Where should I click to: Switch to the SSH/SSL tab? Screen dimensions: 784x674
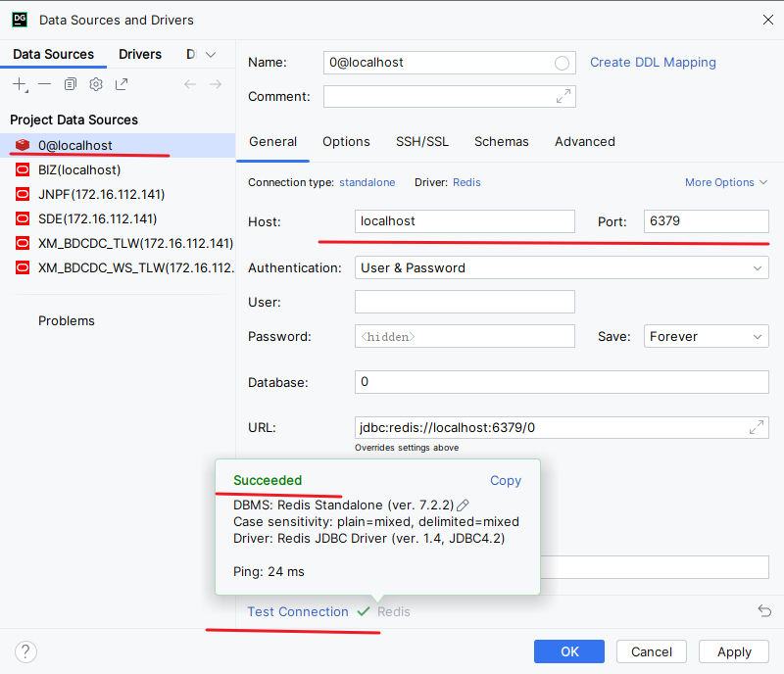click(421, 141)
